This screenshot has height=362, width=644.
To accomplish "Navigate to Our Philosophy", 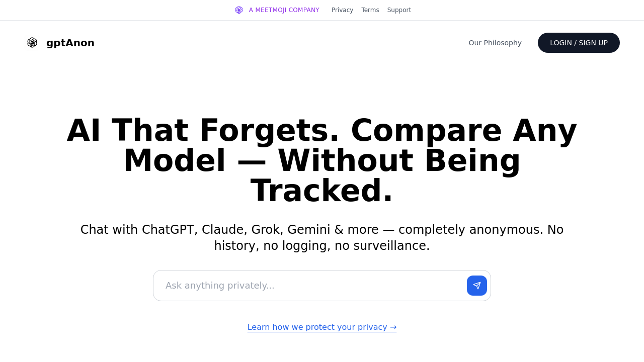I will click(x=495, y=43).
